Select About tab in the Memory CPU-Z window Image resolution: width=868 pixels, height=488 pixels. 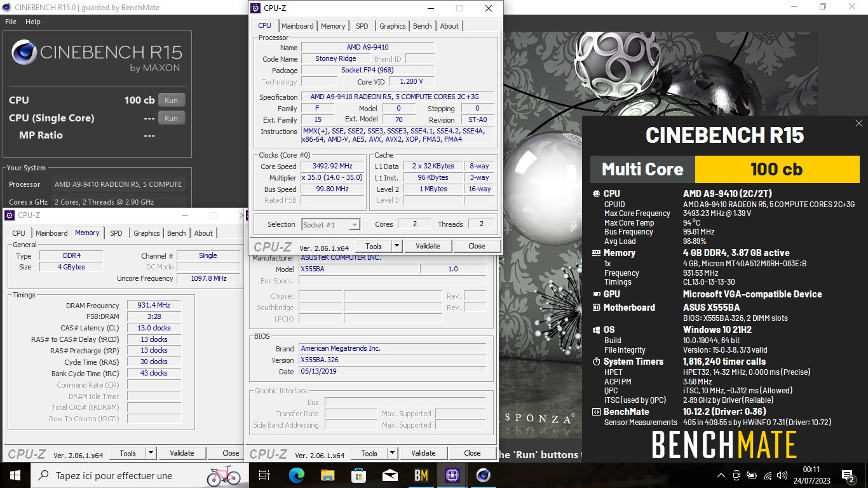(x=203, y=233)
